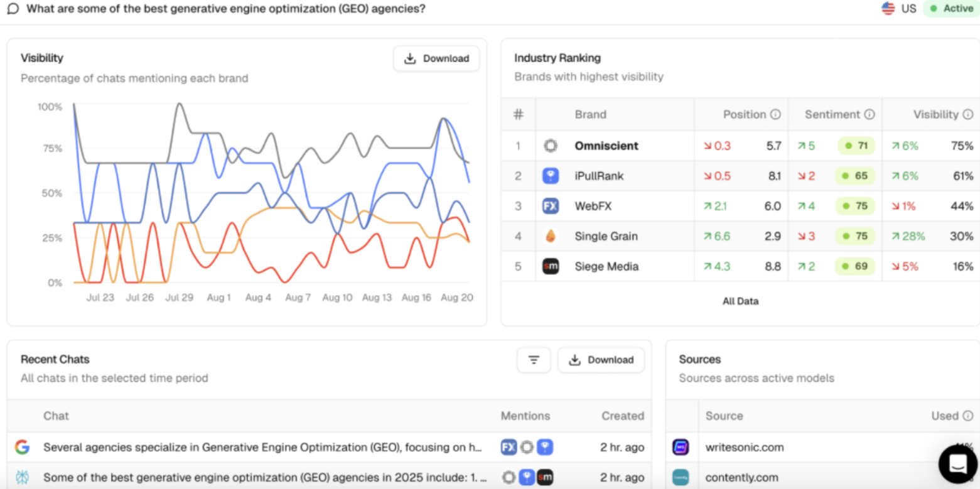Select the WebFX brand name
980x489 pixels.
593,206
